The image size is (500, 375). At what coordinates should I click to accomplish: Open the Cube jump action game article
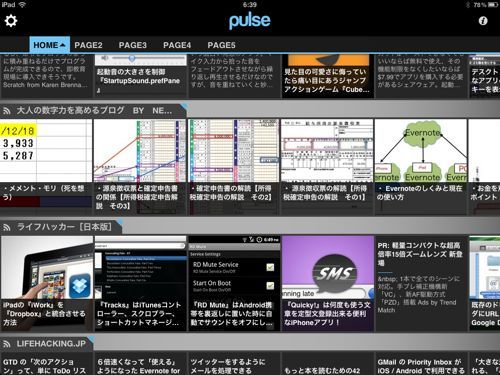pyautogui.click(x=327, y=76)
